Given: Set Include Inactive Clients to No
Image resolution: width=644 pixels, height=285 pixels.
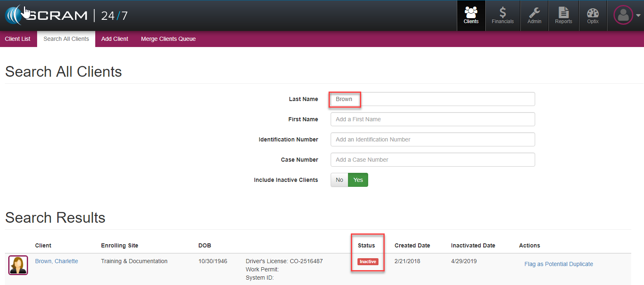Looking at the screenshot, I should [x=339, y=180].
